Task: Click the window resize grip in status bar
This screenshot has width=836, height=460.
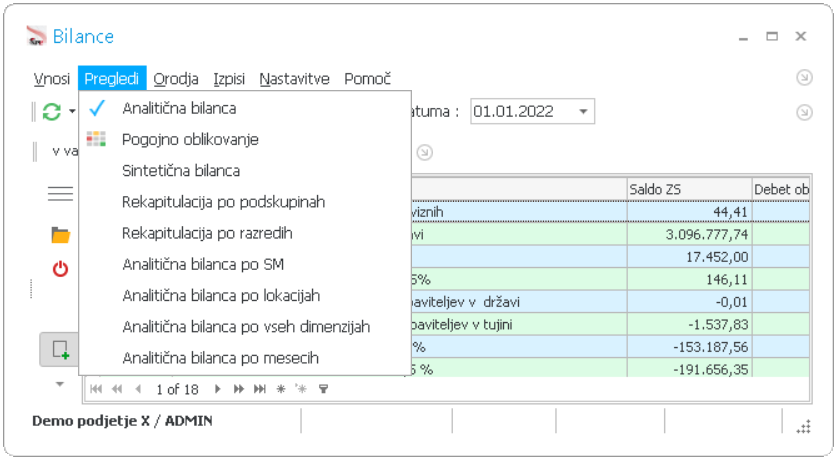Action: [804, 427]
